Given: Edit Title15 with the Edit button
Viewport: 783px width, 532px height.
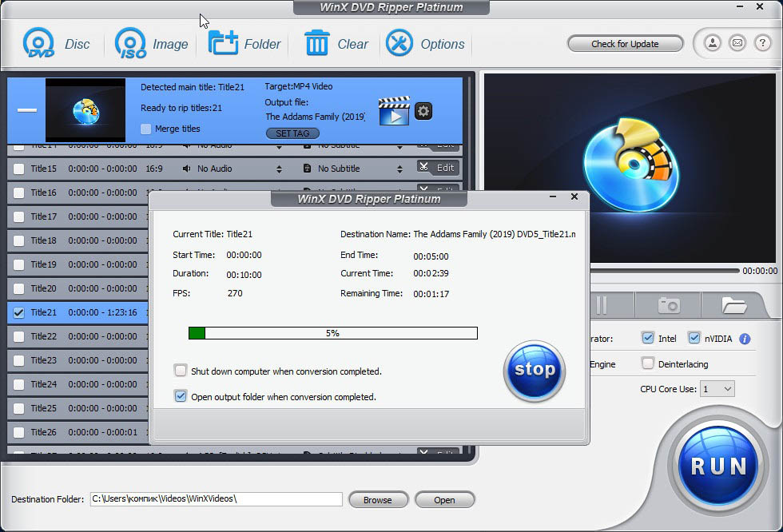Looking at the screenshot, I should pos(438,168).
